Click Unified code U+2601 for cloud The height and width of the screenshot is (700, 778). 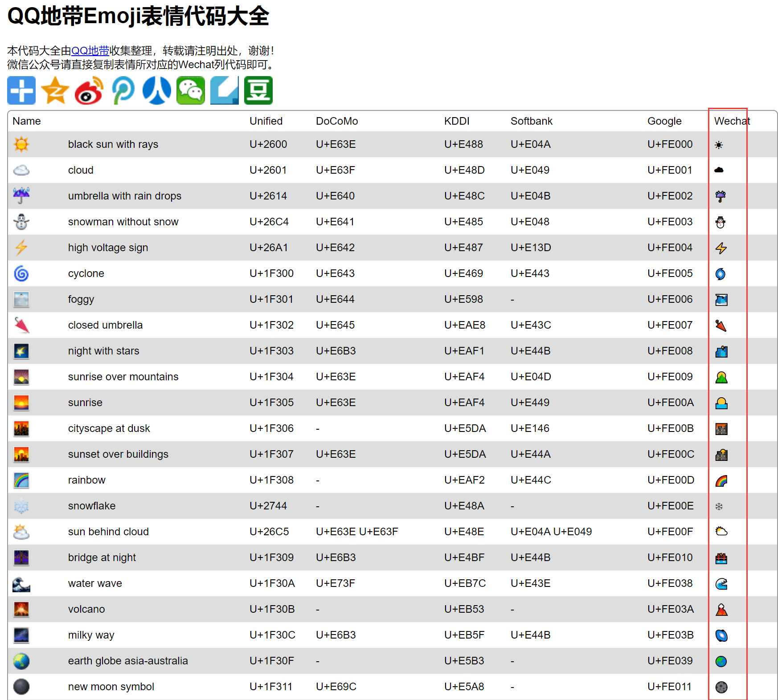coord(268,170)
